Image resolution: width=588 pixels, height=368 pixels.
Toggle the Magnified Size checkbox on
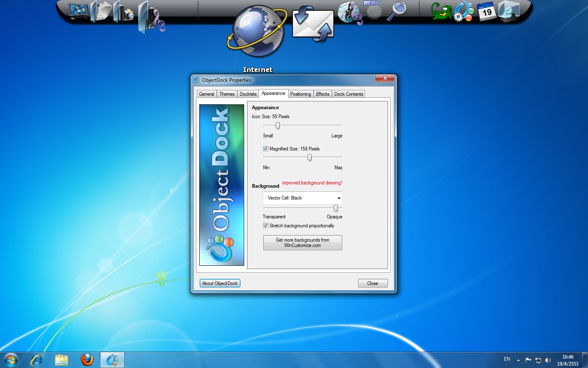(x=265, y=148)
